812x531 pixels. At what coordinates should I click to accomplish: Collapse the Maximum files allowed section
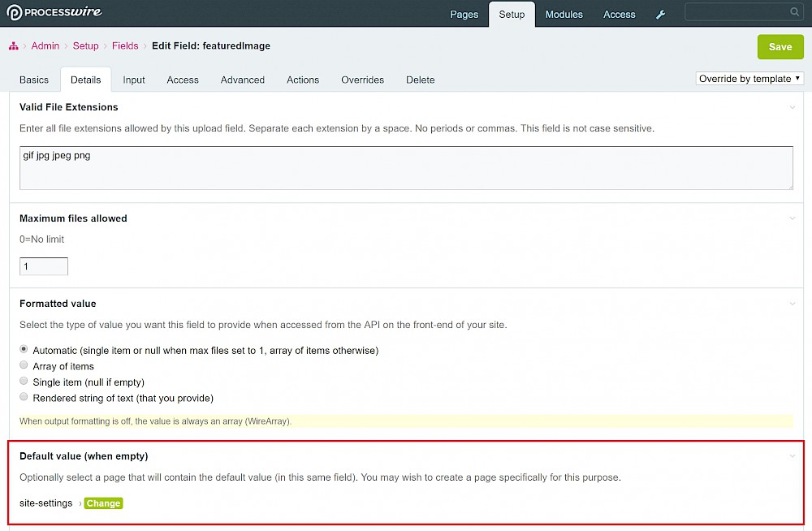pyautogui.click(x=793, y=218)
